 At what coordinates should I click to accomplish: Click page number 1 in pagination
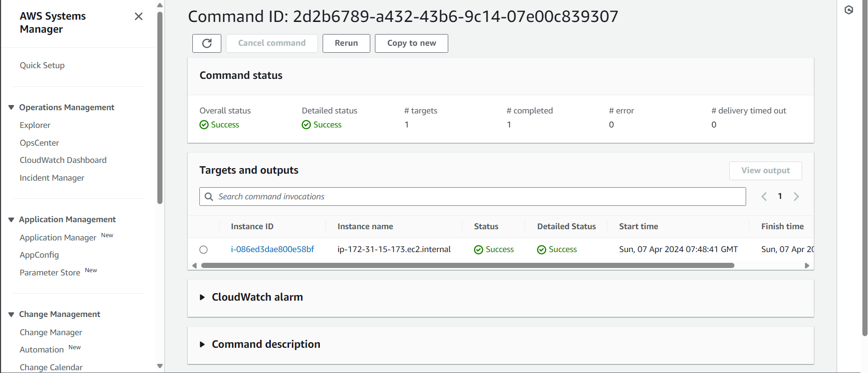pyautogui.click(x=780, y=197)
